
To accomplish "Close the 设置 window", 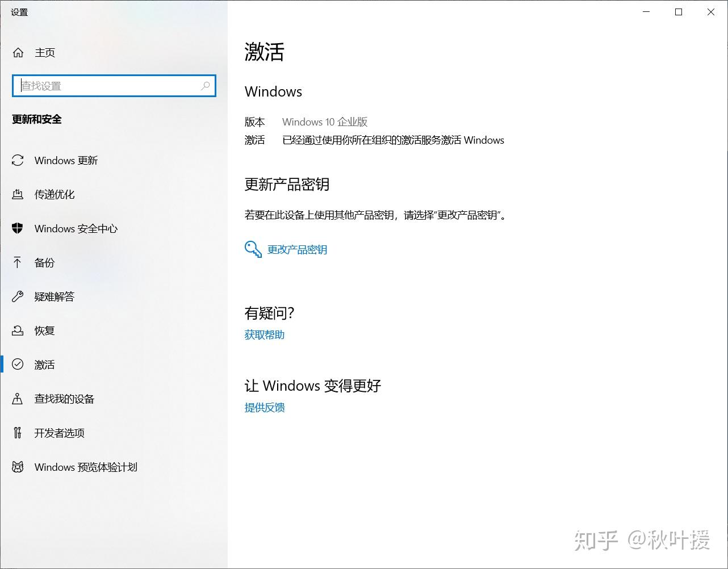I will [711, 12].
